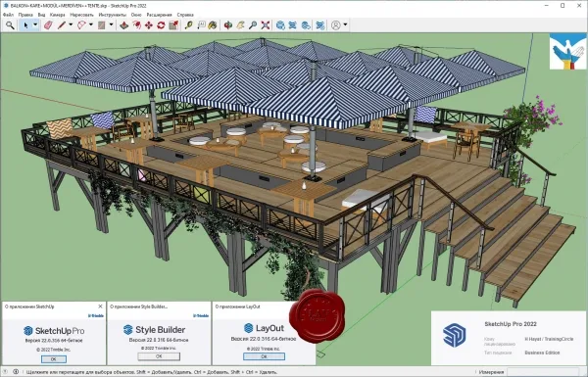588x377 pixels.
Task: Open the Вид menu
Action: 41,15
